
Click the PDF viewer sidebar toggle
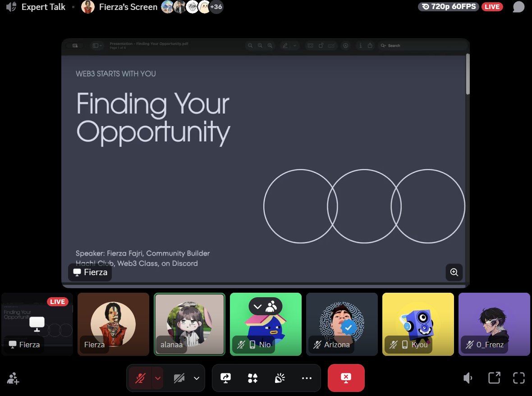click(97, 46)
